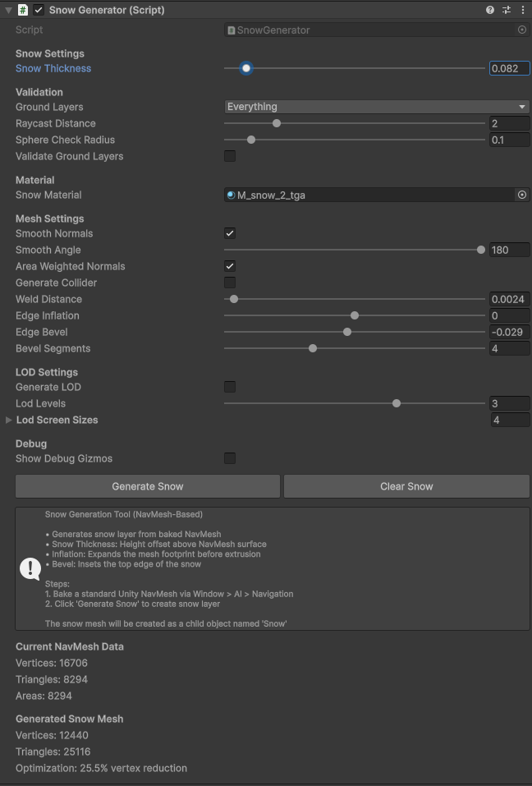Enable Show Debug Gizmos

pyautogui.click(x=229, y=458)
